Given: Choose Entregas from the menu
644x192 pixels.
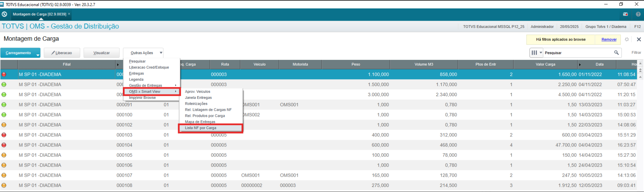Looking at the screenshot, I should 136,73.
